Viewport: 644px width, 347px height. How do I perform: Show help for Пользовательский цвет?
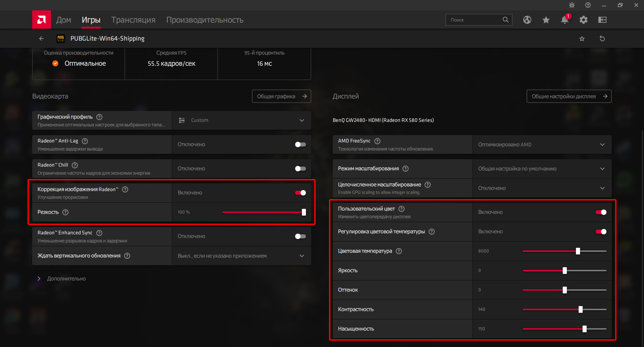pos(401,209)
